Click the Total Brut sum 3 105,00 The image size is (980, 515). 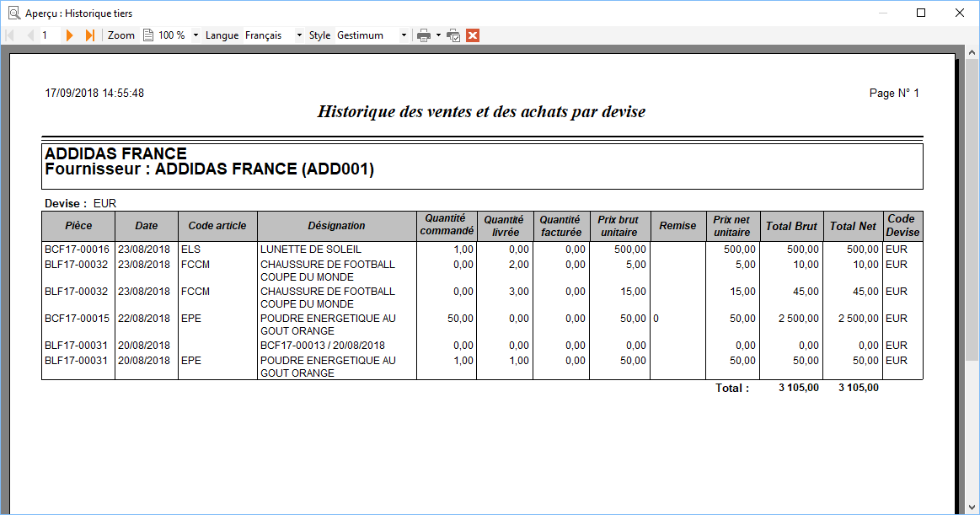point(799,388)
